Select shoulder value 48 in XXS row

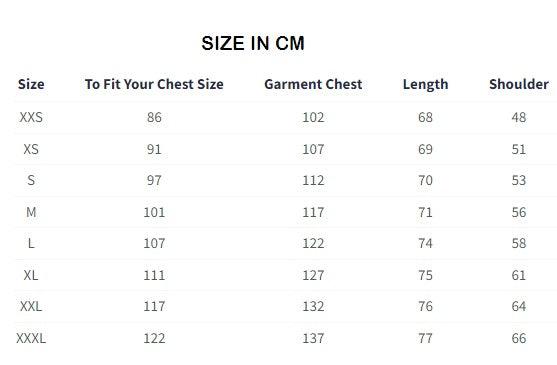pyautogui.click(x=519, y=117)
